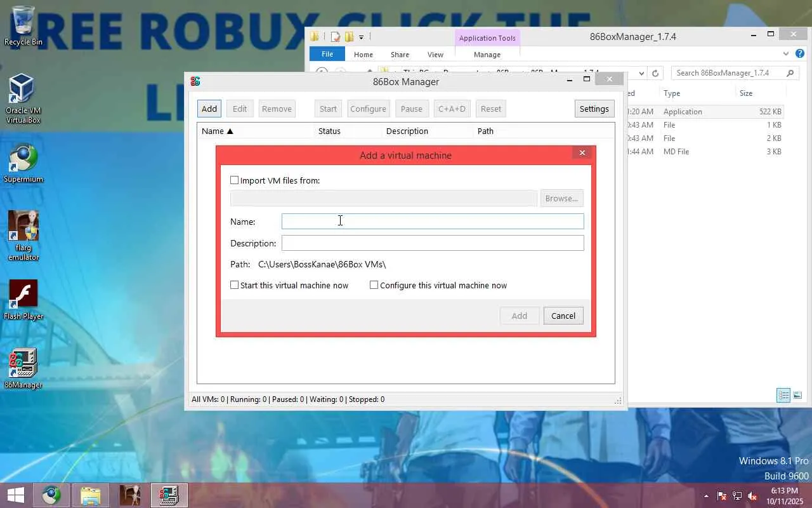
Task: Click the C+A+D toolbar button
Action: (x=452, y=109)
